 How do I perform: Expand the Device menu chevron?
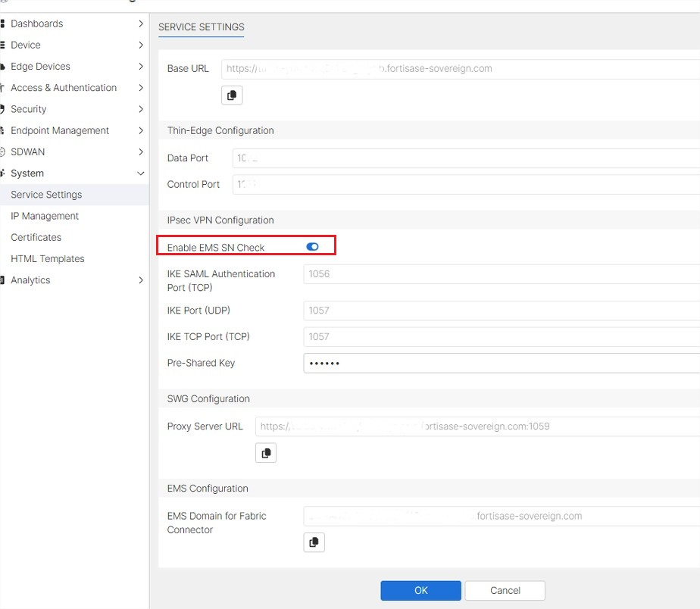click(141, 45)
